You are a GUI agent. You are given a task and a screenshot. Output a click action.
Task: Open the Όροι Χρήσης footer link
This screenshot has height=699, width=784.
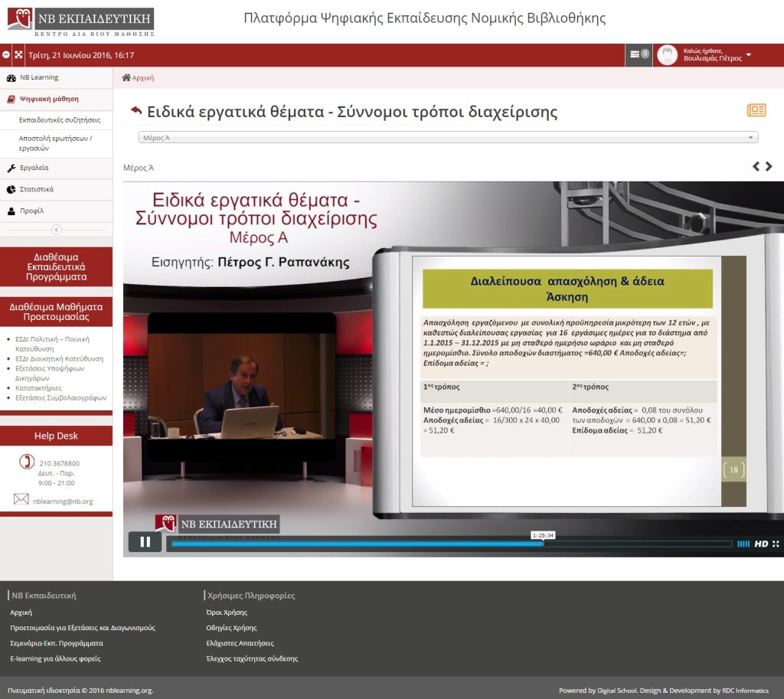[227, 612]
